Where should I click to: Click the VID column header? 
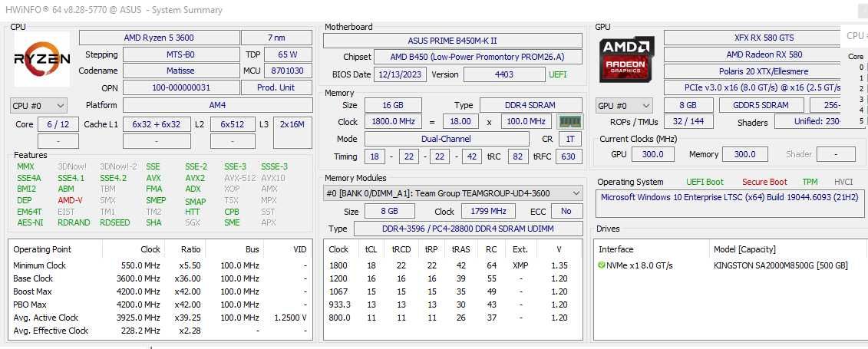(x=299, y=249)
